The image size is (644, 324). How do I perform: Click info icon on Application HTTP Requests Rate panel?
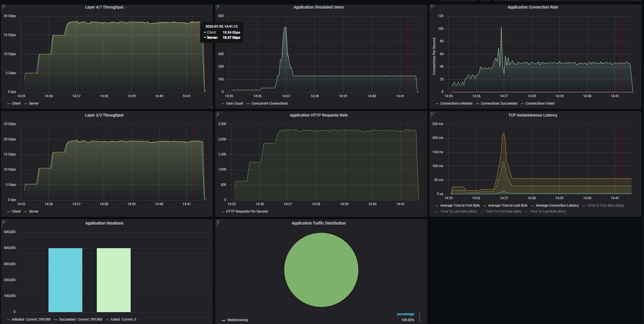pyautogui.click(x=218, y=114)
